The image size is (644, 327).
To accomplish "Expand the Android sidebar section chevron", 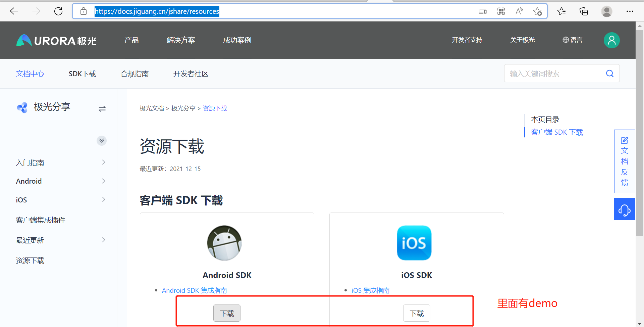I will click(103, 181).
